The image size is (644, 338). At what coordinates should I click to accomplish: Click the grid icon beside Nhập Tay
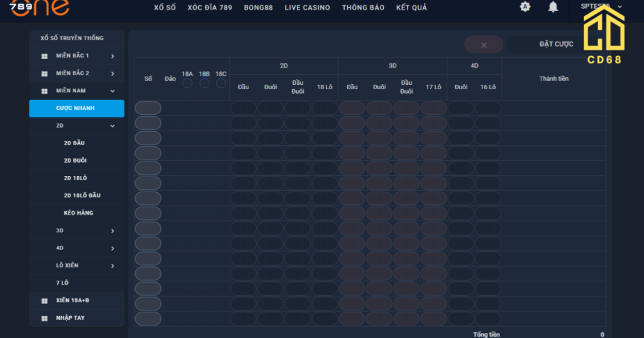(45, 319)
